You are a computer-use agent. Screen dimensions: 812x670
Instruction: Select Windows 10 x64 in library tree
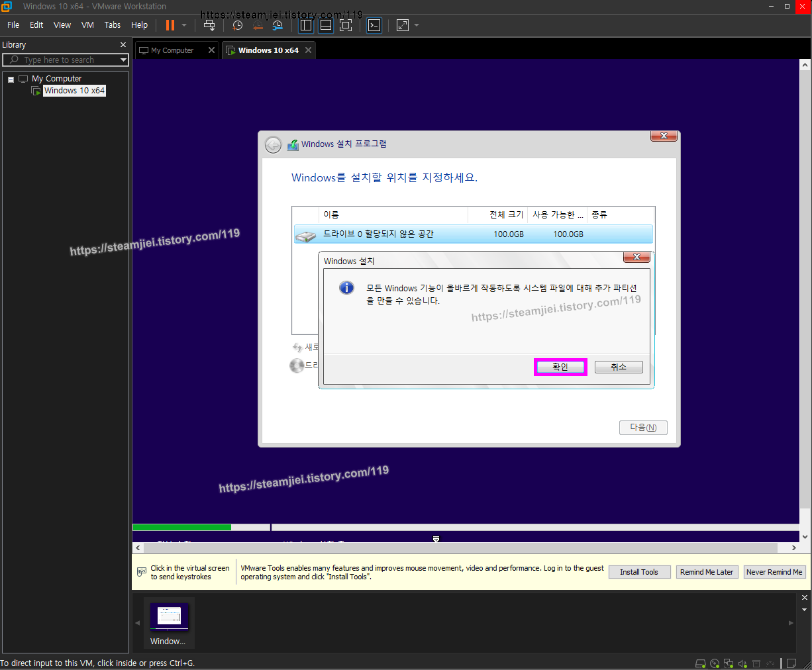(x=74, y=91)
